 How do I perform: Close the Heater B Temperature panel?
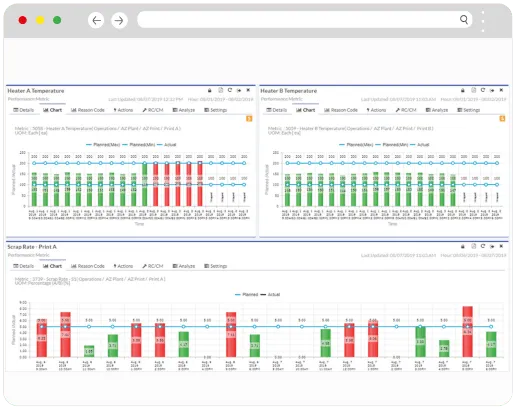click(501, 90)
